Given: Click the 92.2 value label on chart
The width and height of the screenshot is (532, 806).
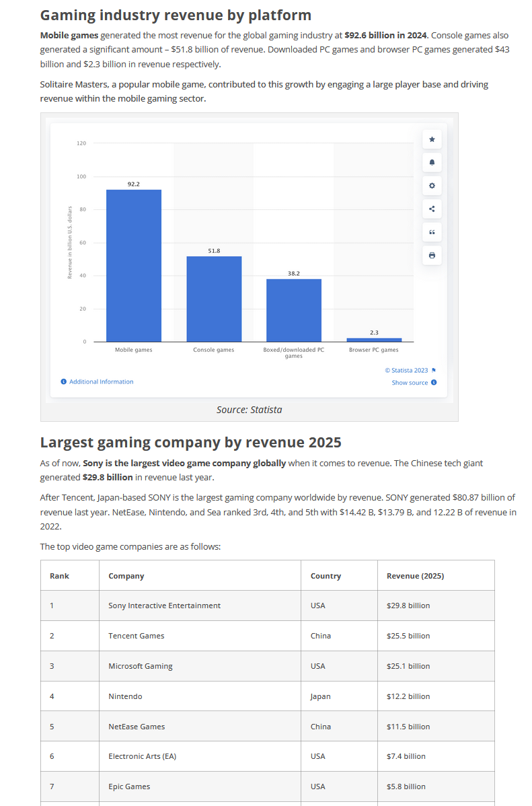Looking at the screenshot, I should pyautogui.click(x=134, y=184).
